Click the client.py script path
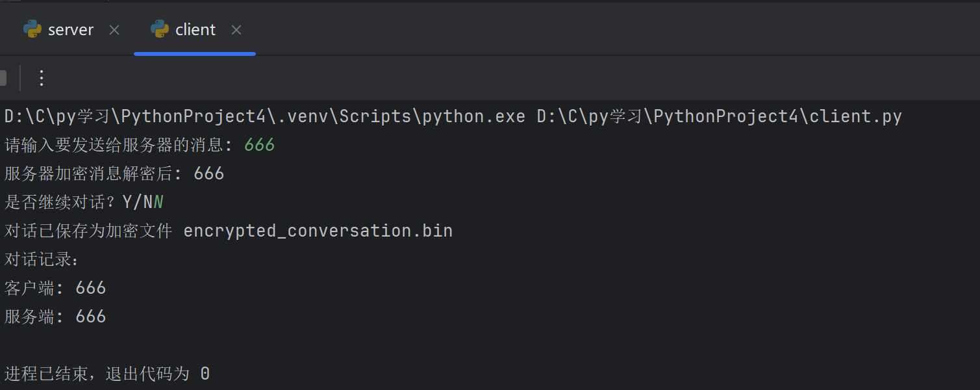The height and width of the screenshot is (390, 980). 719,116
